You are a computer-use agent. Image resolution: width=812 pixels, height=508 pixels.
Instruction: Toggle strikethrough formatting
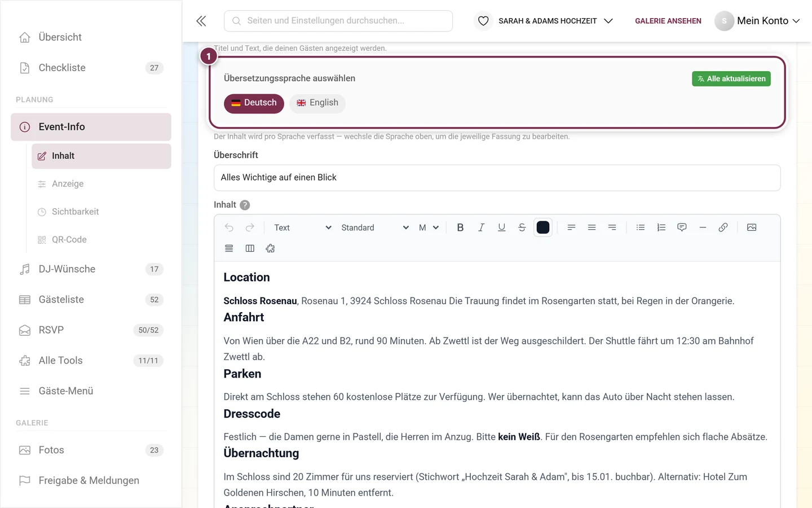pos(522,227)
